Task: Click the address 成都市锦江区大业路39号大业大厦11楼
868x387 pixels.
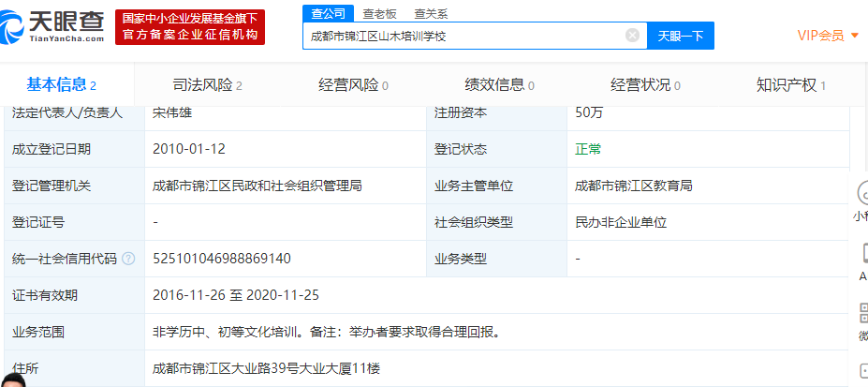Action: (266, 368)
